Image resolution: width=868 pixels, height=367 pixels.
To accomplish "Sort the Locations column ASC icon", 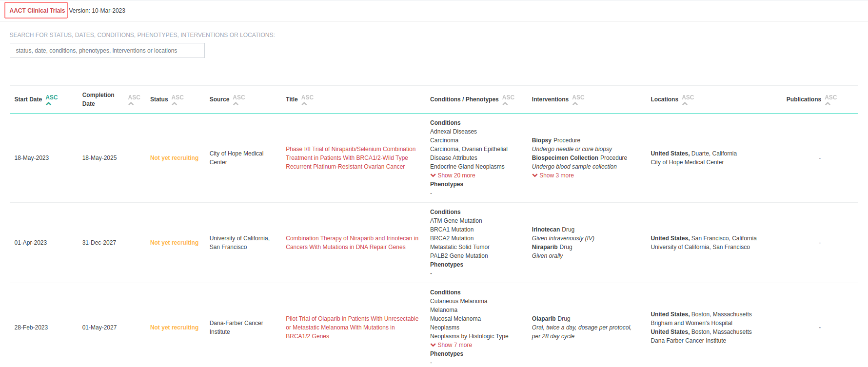I will (x=688, y=100).
